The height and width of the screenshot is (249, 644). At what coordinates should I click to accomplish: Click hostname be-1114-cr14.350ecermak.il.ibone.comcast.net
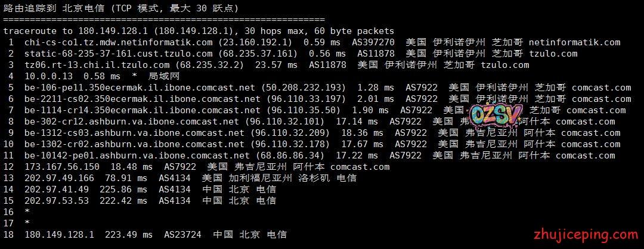click(x=143, y=110)
